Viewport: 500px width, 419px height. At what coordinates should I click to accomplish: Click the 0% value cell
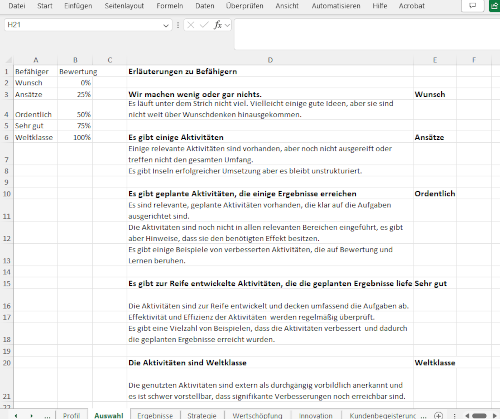click(75, 83)
